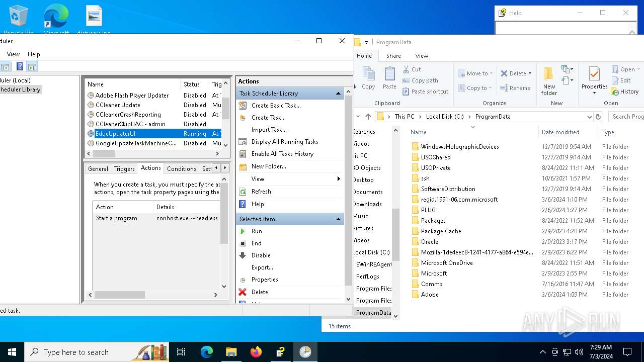644x362 pixels.
Task: Click This PC in Explorer breadcrumb
Action: pos(405,117)
